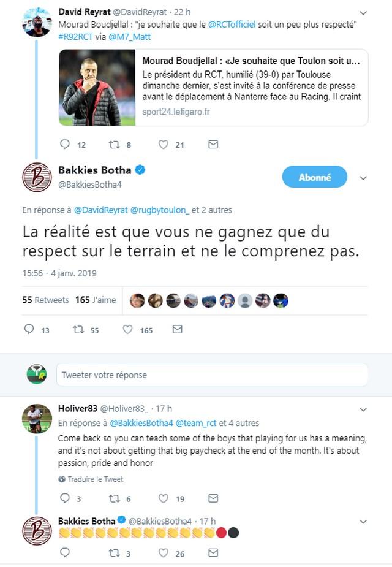The height and width of the screenshot is (567, 392).
Task: Retweet Bakkies Botha's main tweet showing 55
Action: pyautogui.click(x=79, y=330)
